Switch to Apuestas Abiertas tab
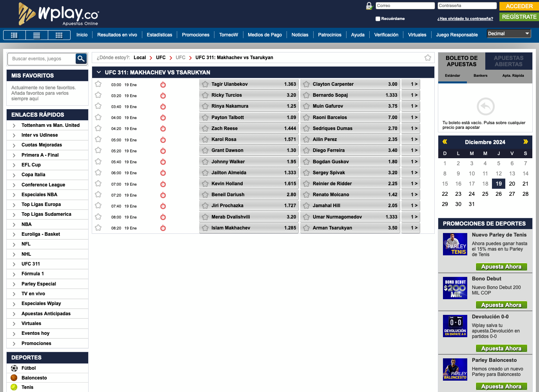The height and width of the screenshot is (392, 539). pos(509,61)
